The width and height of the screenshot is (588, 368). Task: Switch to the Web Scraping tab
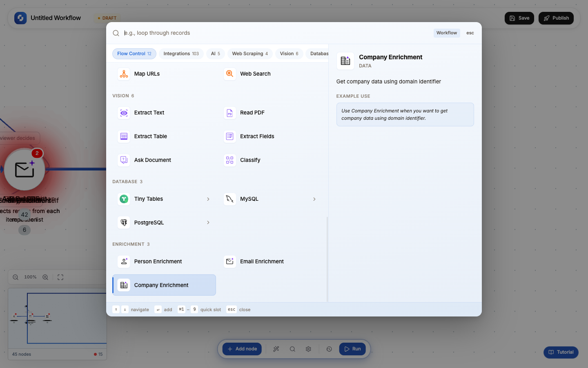click(x=250, y=54)
